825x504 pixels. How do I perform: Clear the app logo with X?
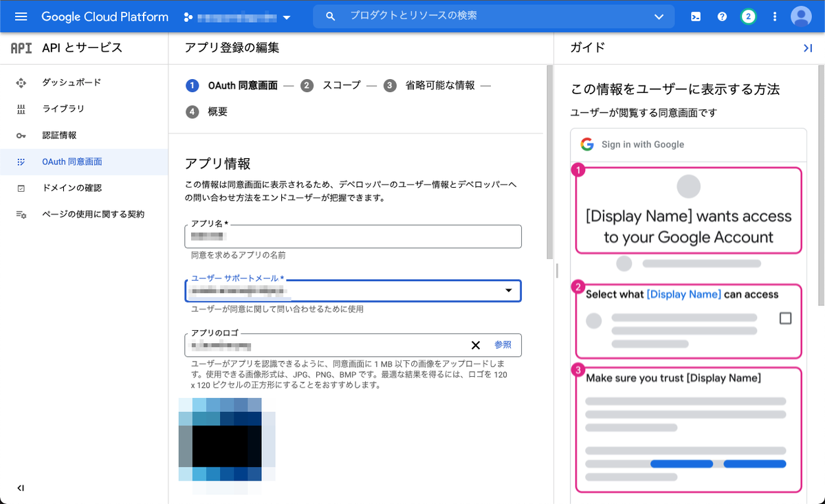coord(475,345)
